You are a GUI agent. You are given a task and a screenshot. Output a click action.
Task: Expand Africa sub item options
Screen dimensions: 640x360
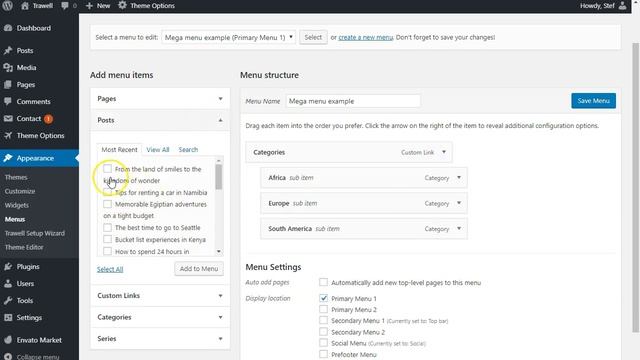coord(459,178)
